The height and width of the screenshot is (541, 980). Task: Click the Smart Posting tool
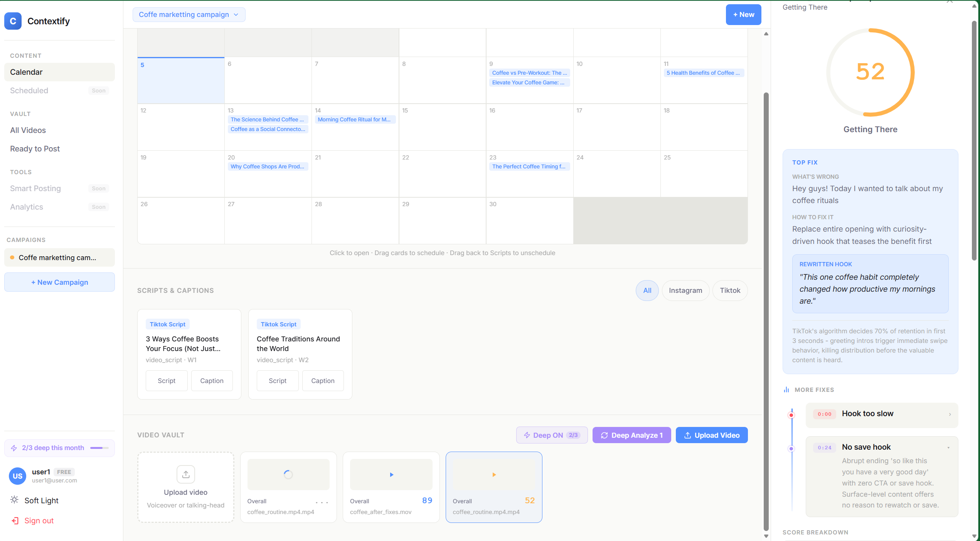35,188
